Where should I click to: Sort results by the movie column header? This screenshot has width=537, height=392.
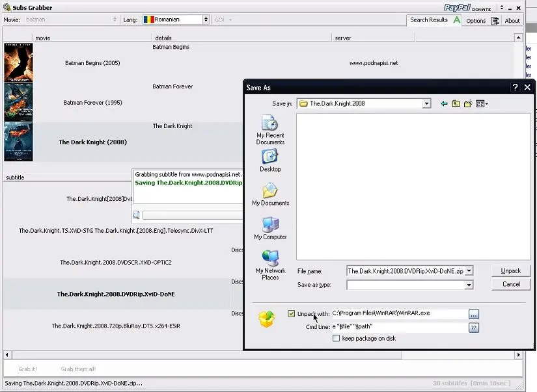pos(91,38)
